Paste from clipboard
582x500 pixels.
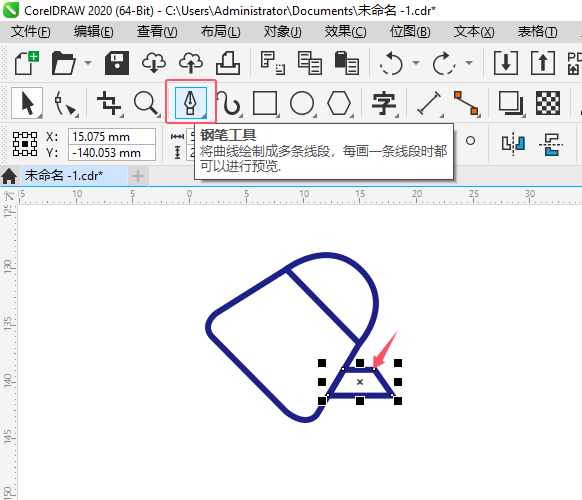(347, 63)
